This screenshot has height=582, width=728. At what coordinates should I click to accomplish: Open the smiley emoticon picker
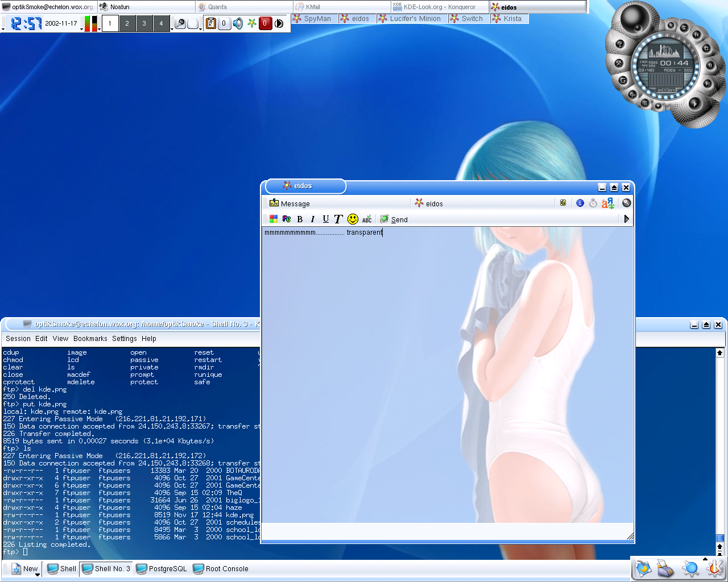click(353, 219)
